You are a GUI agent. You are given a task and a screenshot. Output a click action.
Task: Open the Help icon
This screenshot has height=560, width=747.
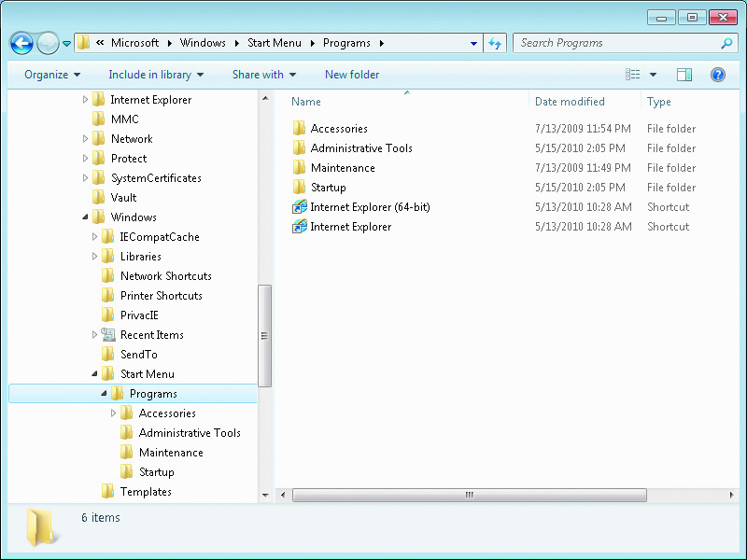[x=717, y=75]
